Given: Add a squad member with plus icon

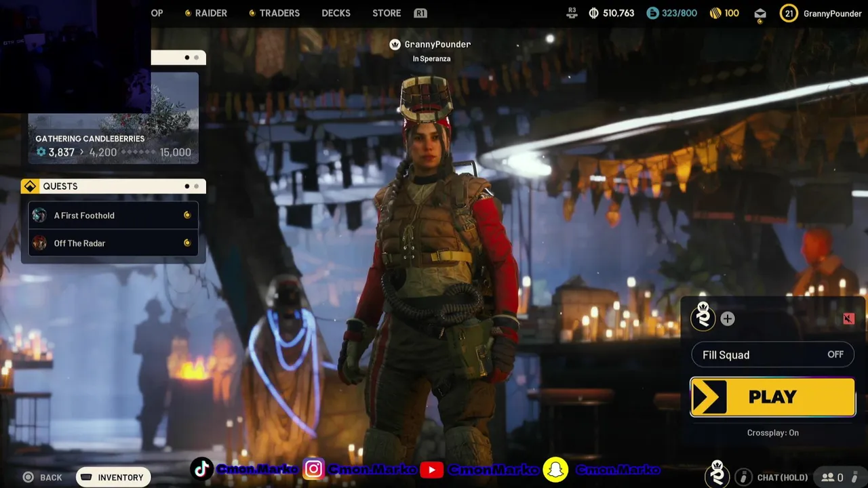Looking at the screenshot, I should click(x=728, y=319).
